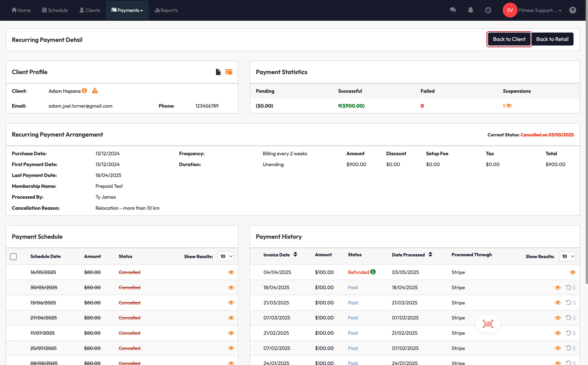Go to the Reports tab
This screenshot has width=588, height=365.
(166, 10)
